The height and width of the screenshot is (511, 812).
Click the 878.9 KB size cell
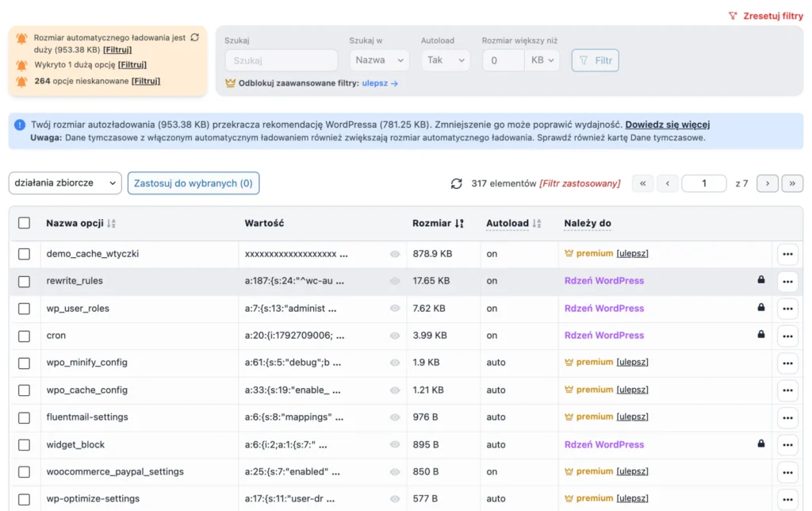click(432, 254)
